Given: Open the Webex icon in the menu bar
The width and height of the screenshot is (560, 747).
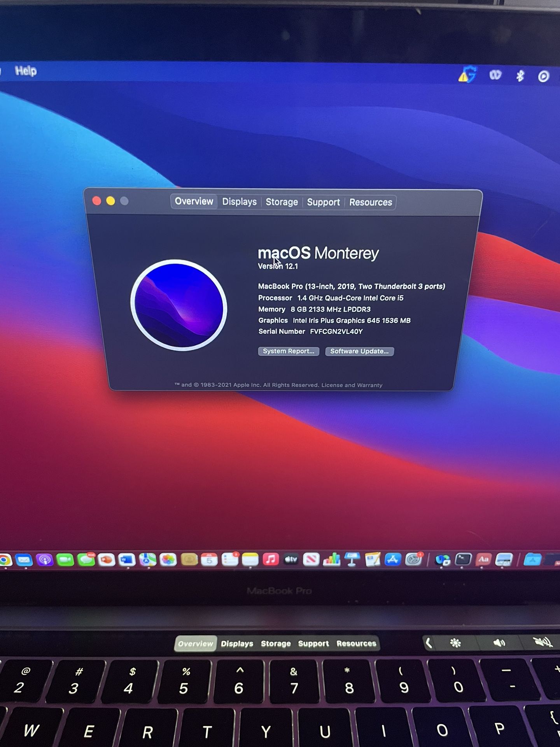Looking at the screenshot, I should pos(495,75).
